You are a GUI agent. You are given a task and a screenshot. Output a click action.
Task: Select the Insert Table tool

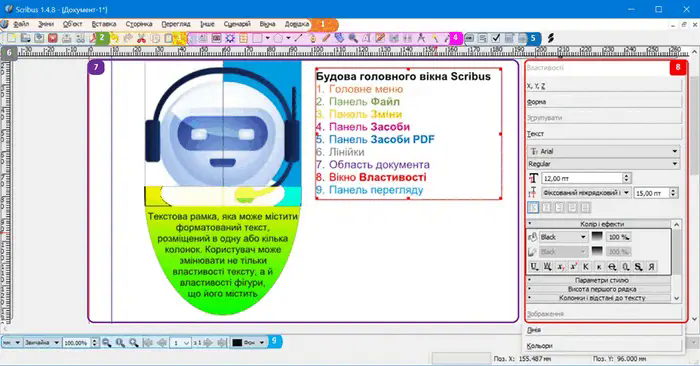point(243,38)
